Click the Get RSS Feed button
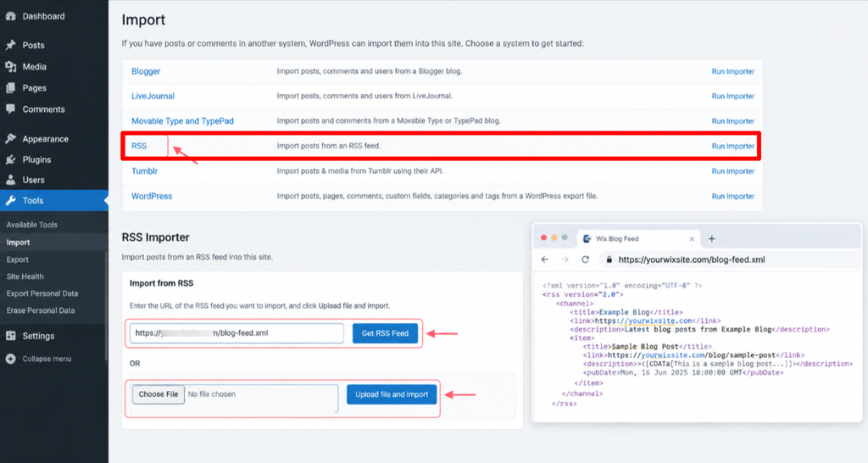The height and width of the screenshot is (463, 868). coord(386,333)
